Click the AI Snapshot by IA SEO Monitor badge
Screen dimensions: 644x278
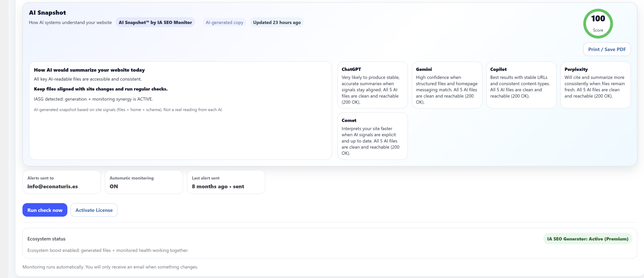point(155,22)
